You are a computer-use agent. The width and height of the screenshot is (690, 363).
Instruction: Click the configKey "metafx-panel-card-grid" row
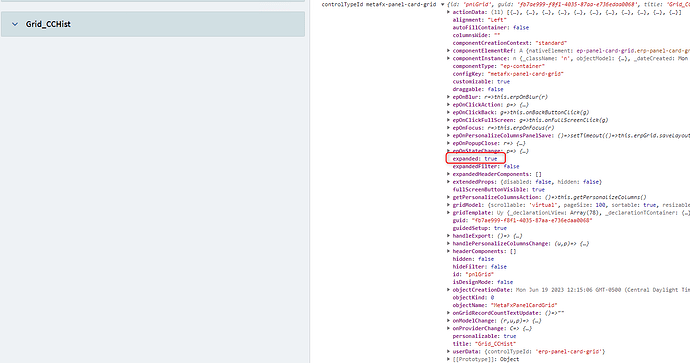(x=508, y=74)
